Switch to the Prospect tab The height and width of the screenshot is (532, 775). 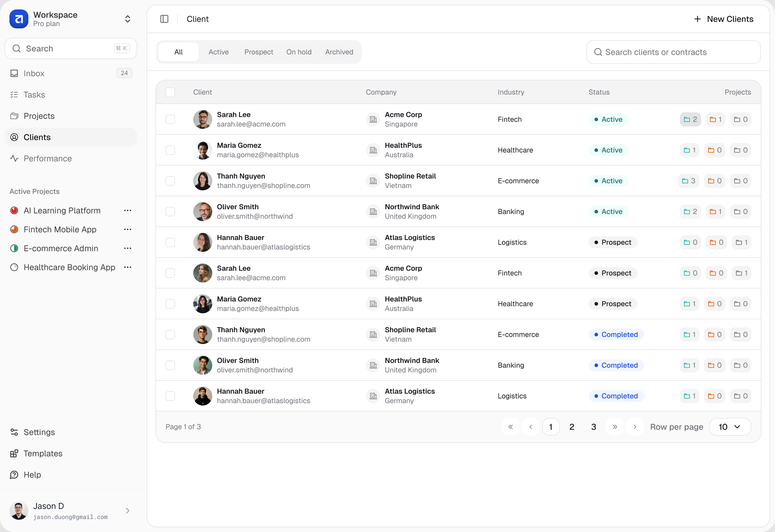tap(259, 52)
